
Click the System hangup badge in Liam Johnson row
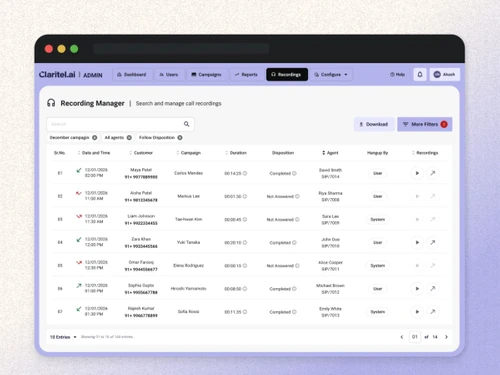point(378,219)
